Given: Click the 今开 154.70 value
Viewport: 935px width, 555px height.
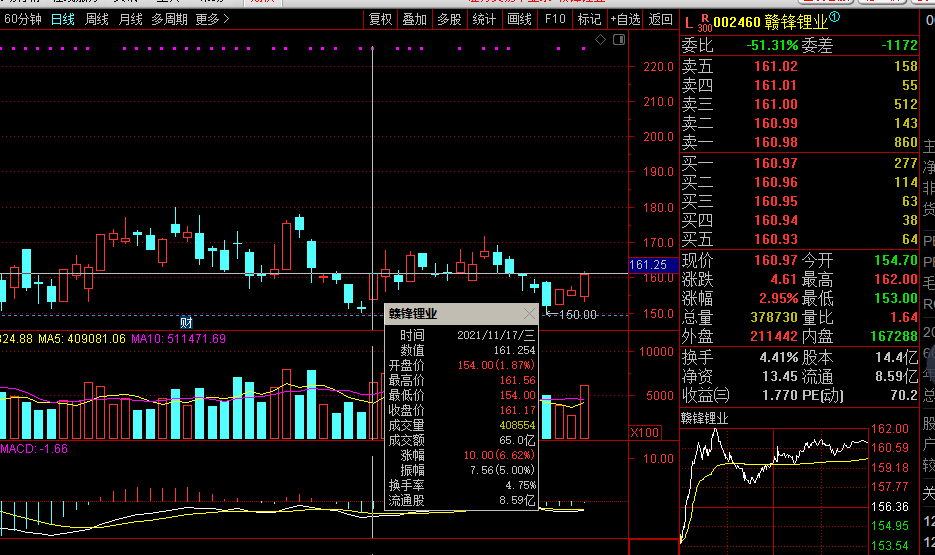Looking at the screenshot, I should click(896, 261).
